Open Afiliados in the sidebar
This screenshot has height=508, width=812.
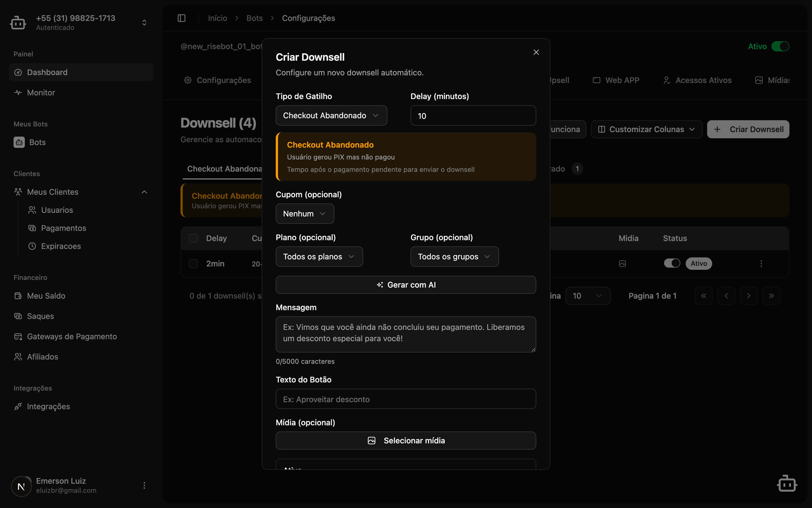[x=81, y=356]
